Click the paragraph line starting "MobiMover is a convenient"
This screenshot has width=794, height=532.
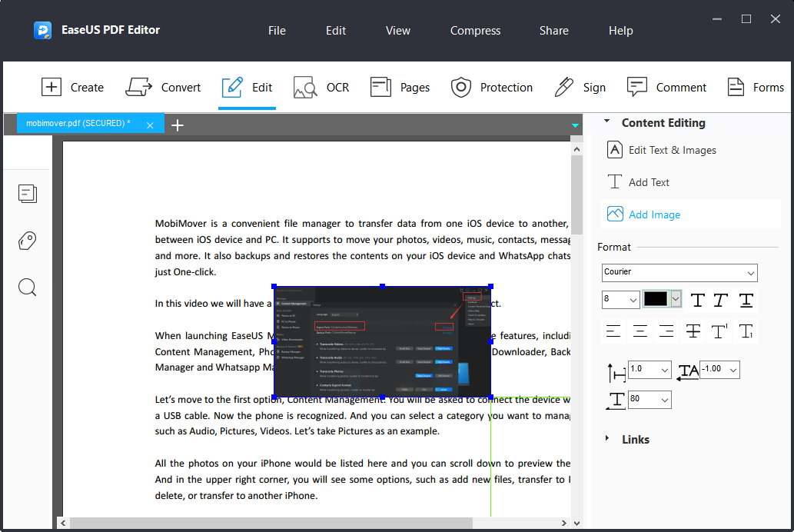pos(362,224)
